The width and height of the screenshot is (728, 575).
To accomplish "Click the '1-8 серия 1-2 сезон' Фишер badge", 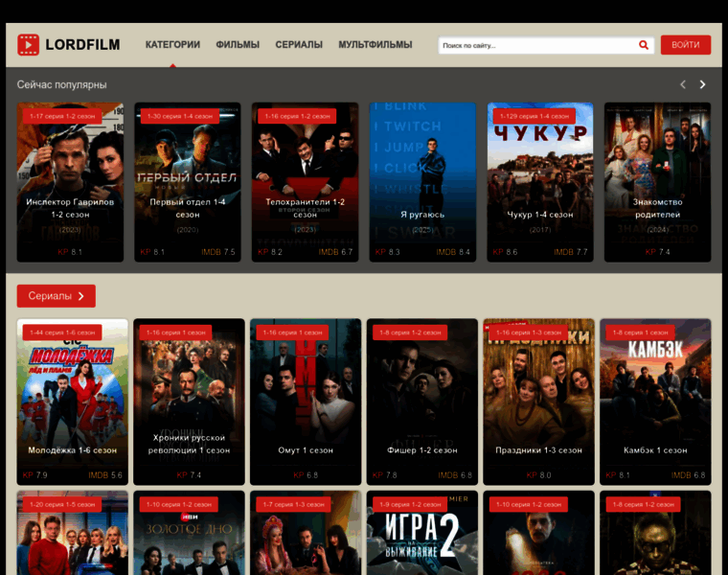I will [x=410, y=333].
